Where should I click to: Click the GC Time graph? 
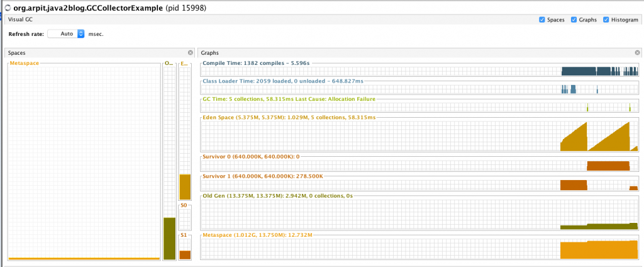[x=419, y=106]
